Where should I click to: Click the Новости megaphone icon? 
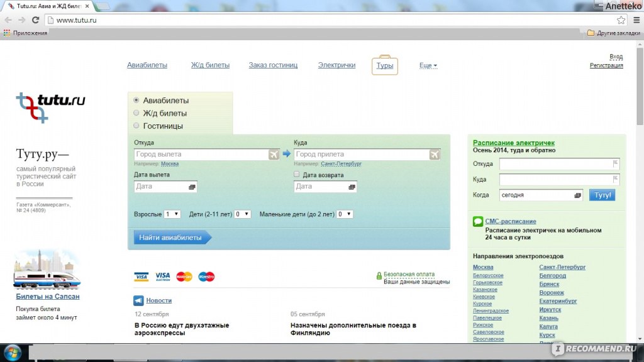(x=138, y=300)
